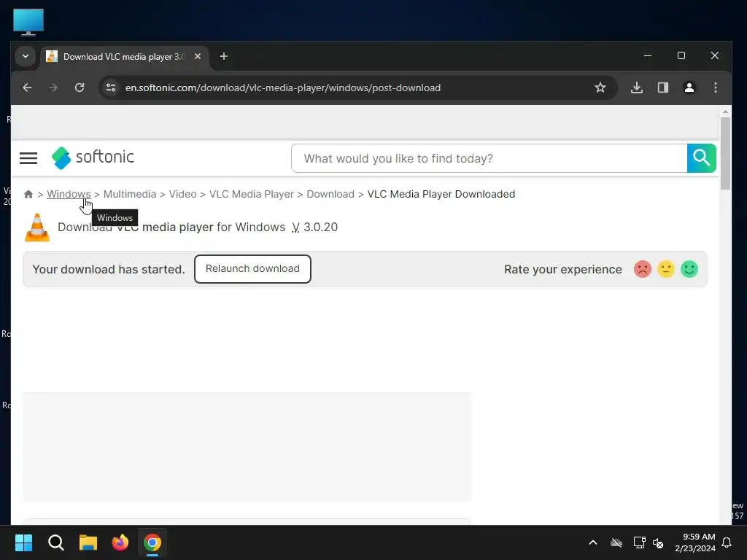Click the Relaunch download button
The width and height of the screenshot is (747, 560).
point(252,268)
